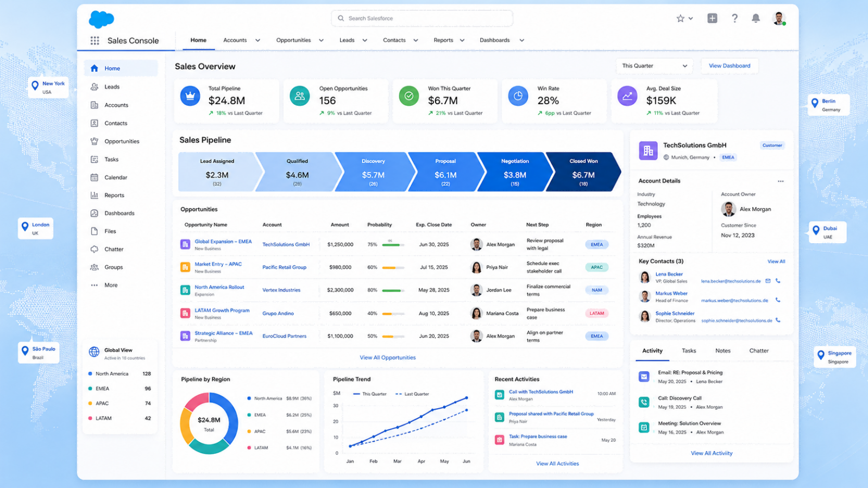Expand the Leads nav dropdown arrow
The width and height of the screenshot is (868, 488).
(x=364, y=40)
